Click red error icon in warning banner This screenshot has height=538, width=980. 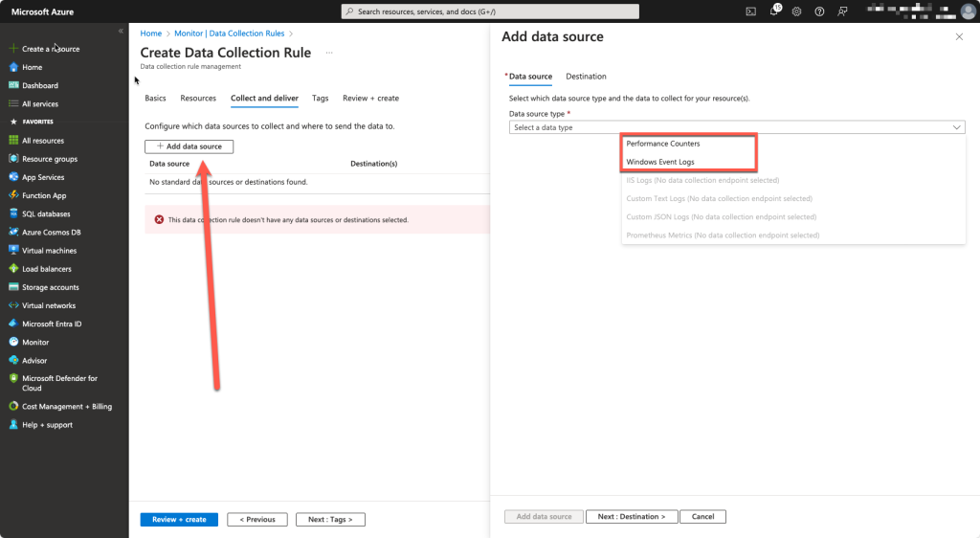coord(160,219)
